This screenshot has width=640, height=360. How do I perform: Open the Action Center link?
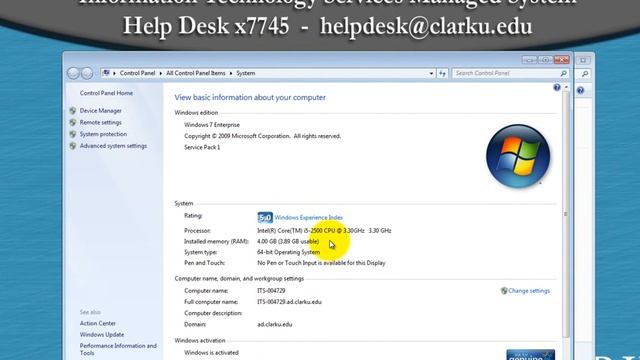coord(98,323)
